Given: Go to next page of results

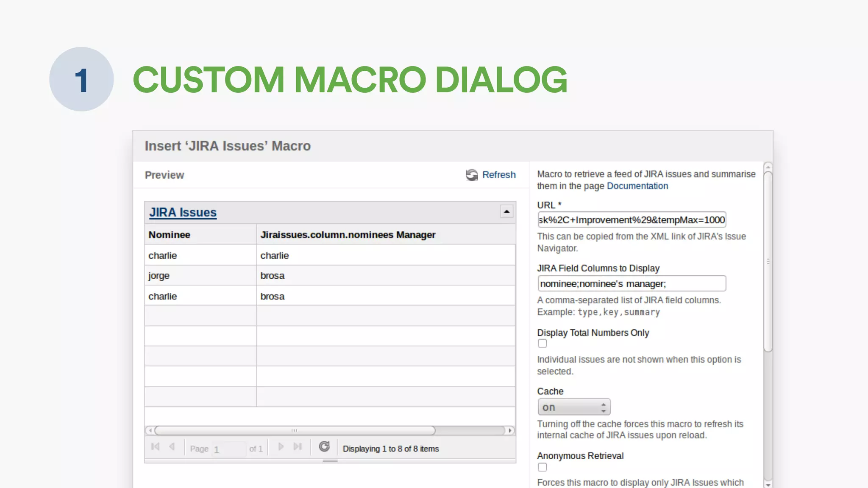Looking at the screenshot, I should (x=281, y=446).
